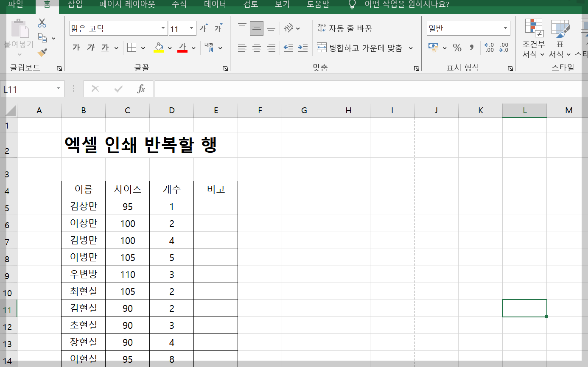Center text horizontally in cell

257,48
